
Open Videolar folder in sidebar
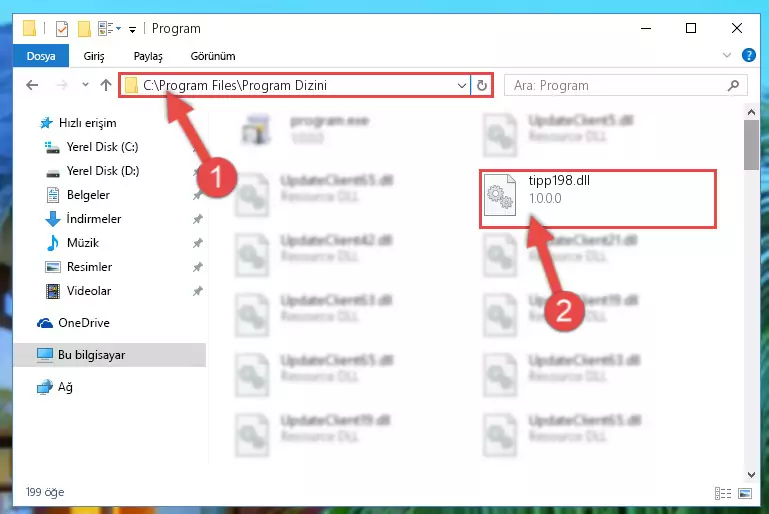[x=89, y=291]
